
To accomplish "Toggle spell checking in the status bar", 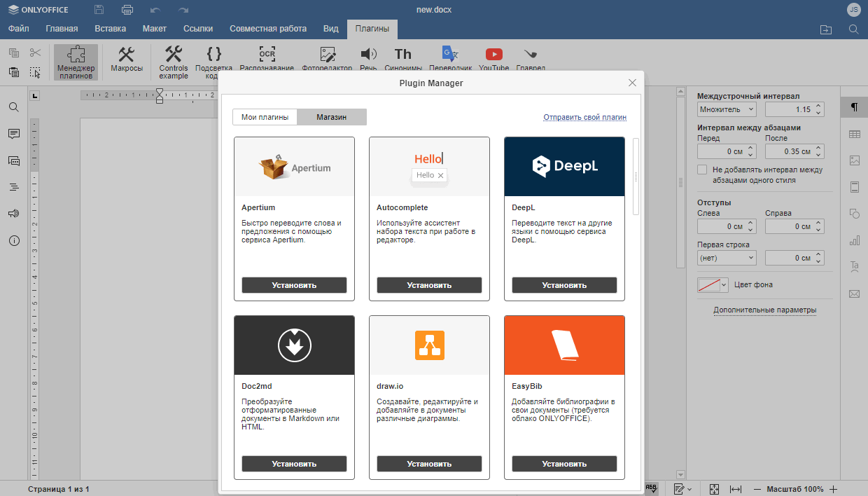I will pyautogui.click(x=651, y=489).
